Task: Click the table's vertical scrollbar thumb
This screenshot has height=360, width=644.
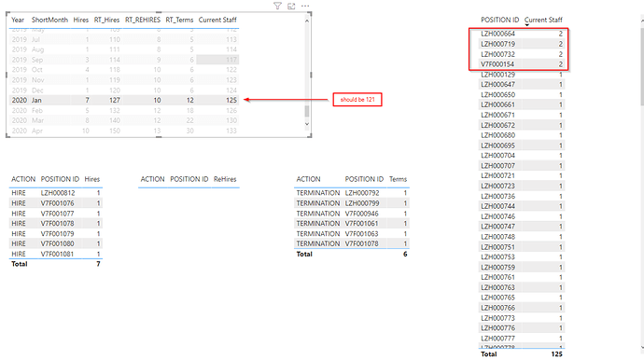Action: pos(307,111)
